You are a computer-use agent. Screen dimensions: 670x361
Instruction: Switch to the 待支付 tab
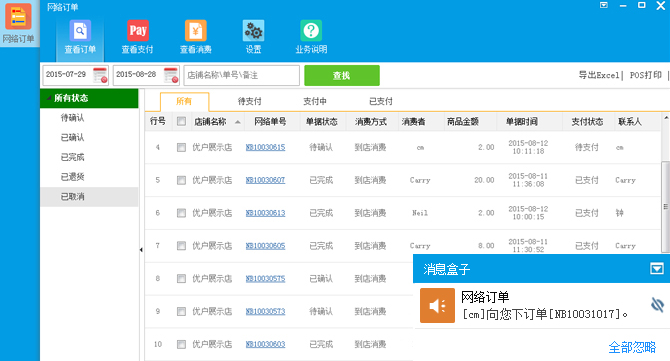250,101
